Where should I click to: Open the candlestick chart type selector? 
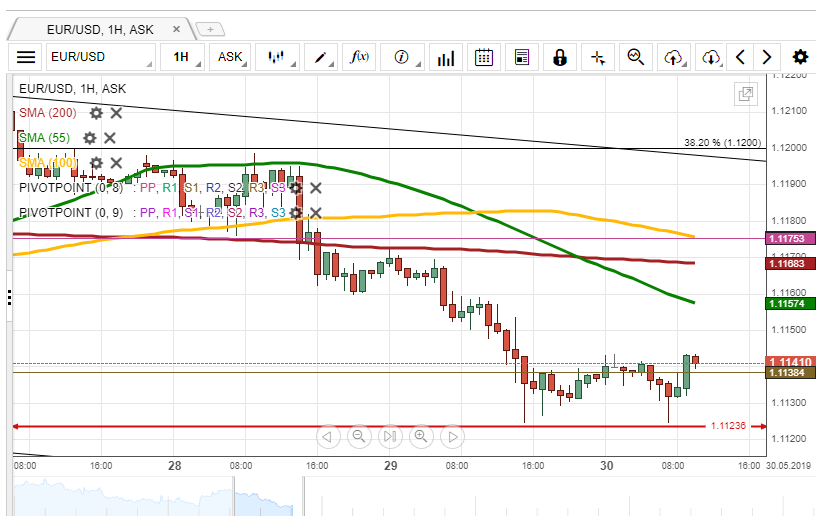click(277, 57)
